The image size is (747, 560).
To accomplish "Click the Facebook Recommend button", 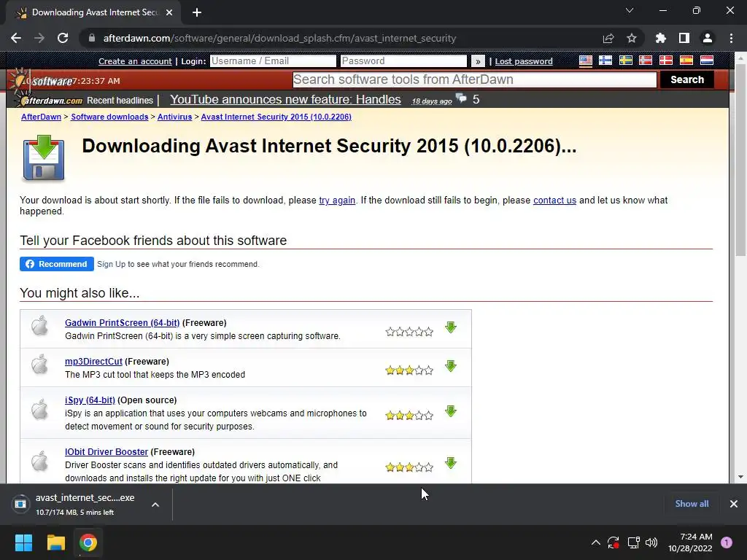I will click(x=57, y=264).
